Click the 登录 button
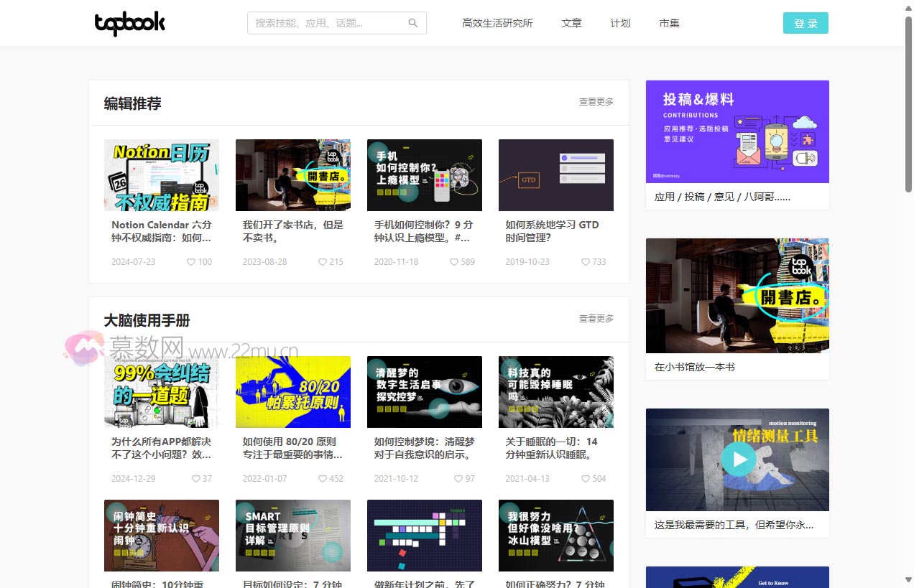This screenshot has width=914, height=588. click(x=805, y=23)
